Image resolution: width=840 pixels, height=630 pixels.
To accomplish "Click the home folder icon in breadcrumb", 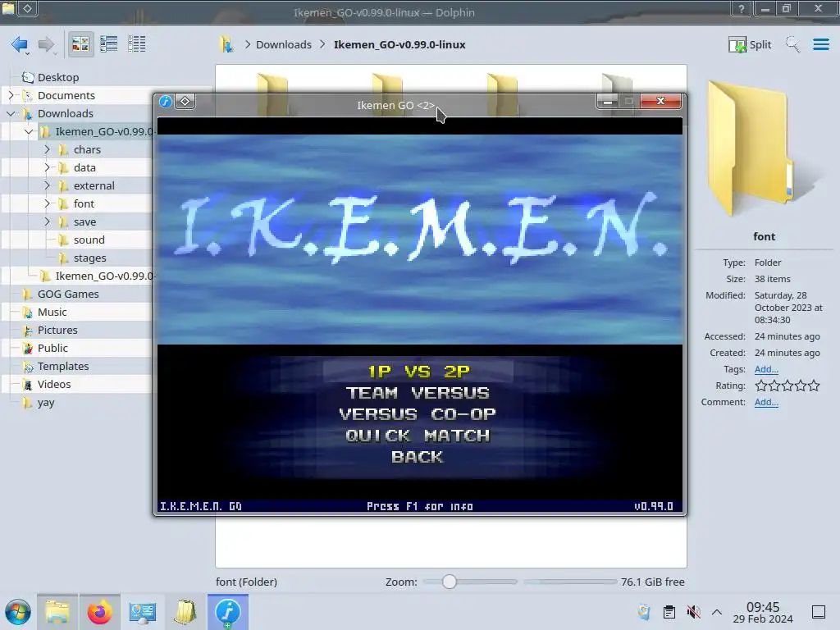I will click(x=226, y=44).
